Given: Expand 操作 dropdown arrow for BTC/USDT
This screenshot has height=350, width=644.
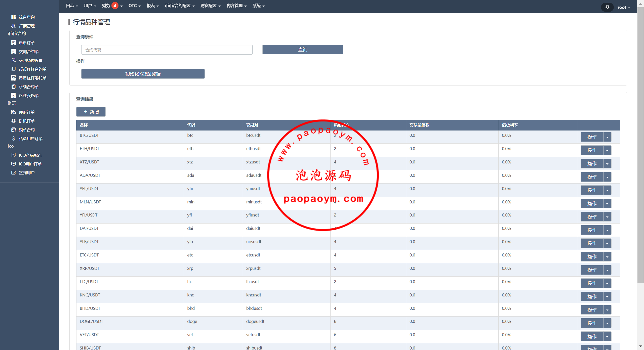Looking at the screenshot, I should pos(607,137).
